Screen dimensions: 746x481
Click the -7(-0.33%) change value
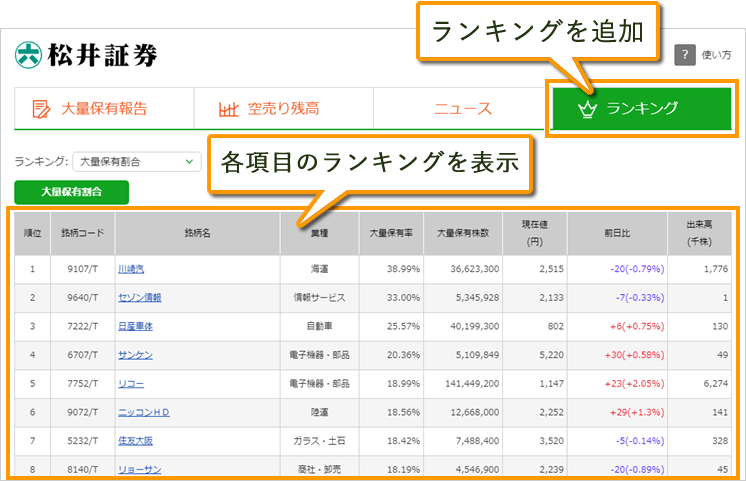click(640, 298)
